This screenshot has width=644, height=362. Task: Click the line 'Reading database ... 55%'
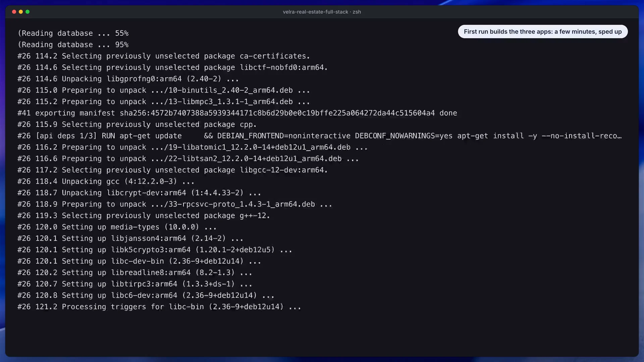pos(73,33)
